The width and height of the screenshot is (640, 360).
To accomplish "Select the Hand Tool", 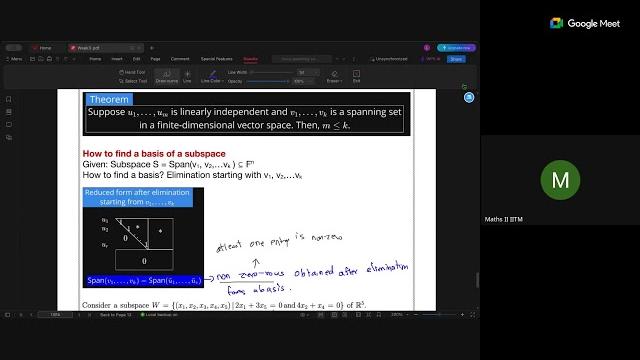I will tap(132, 72).
